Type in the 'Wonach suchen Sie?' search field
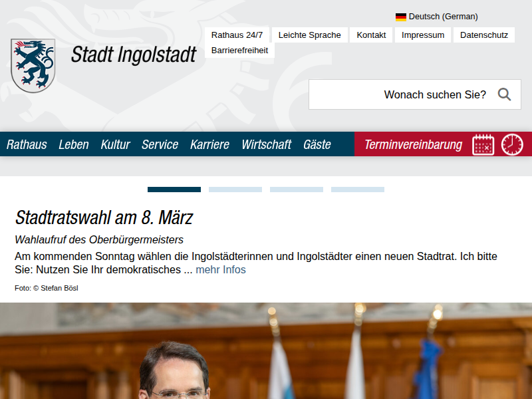532x399 pixels. (399, 94)
